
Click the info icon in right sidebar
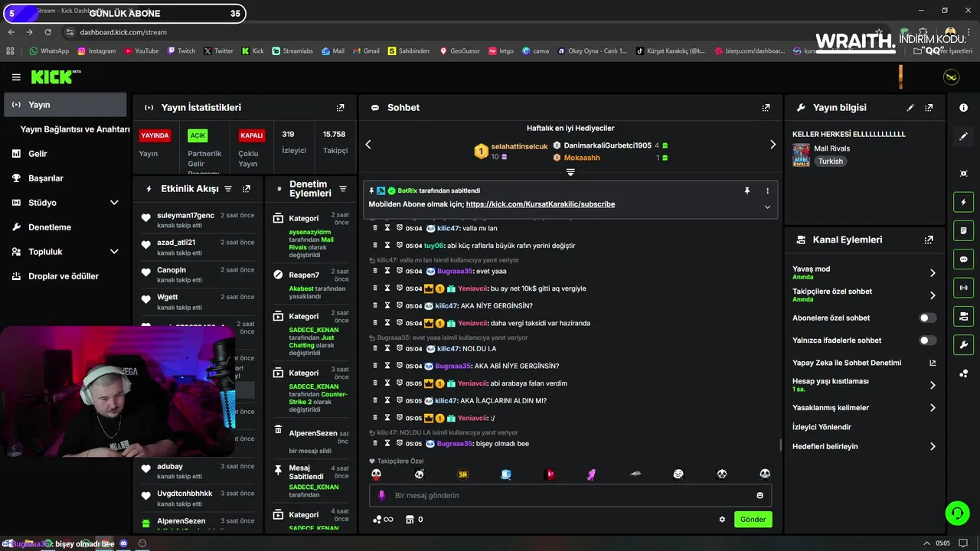coord(963,108)
